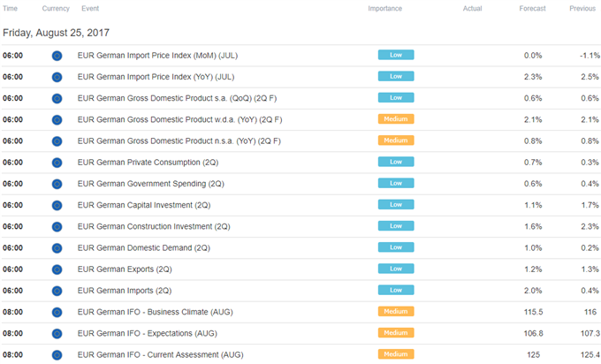Viewport: 601px width, 364px height.
Task: Sort by the Importance column header
Action: point(384,9)
